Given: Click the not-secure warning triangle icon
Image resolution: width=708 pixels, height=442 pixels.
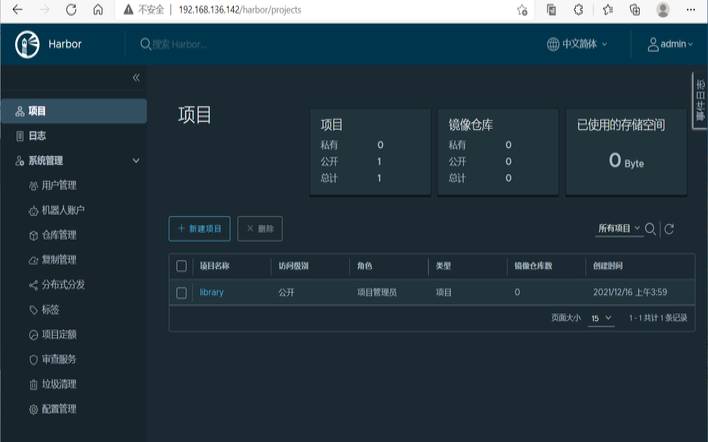Looking at the screenshot, I should [129, 9].
